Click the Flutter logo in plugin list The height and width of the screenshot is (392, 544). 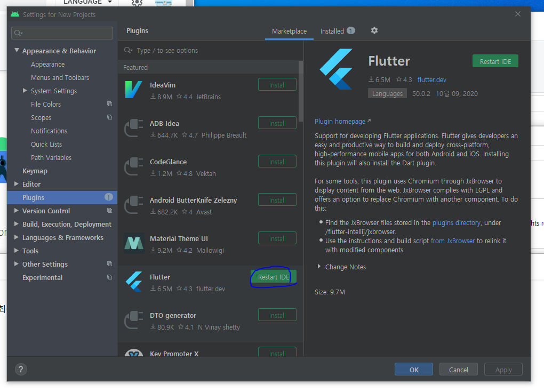click(x=133, y=282)
